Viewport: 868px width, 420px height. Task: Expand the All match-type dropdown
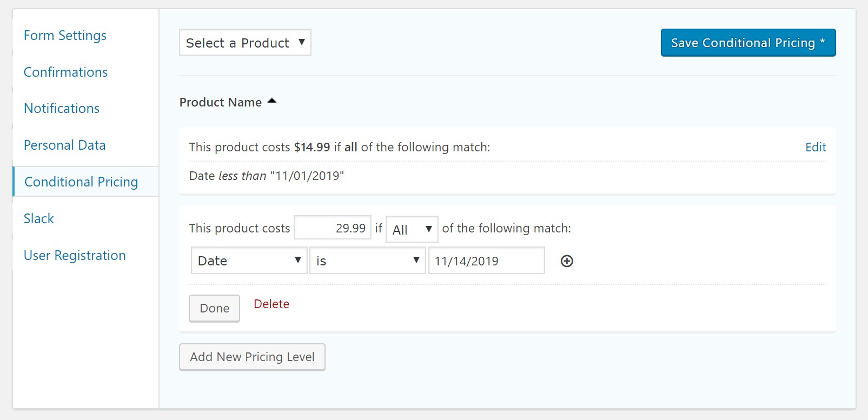pos(412,229)
